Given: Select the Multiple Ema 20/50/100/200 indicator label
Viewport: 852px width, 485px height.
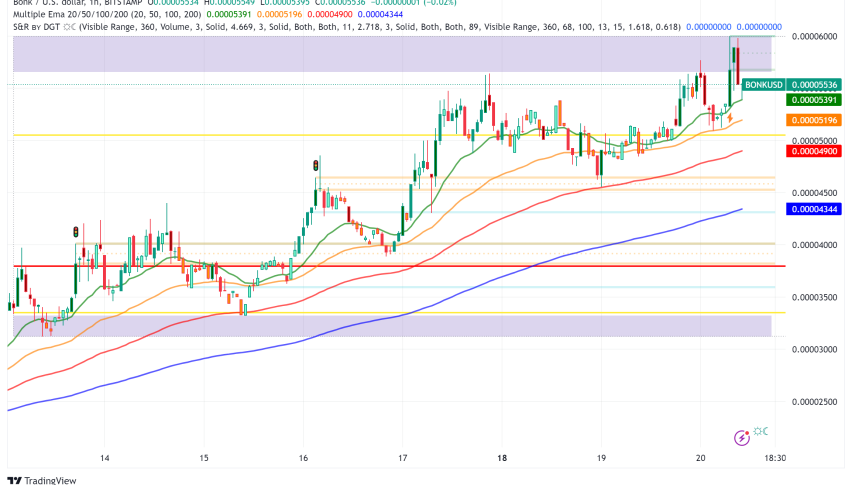Looking at the screenshot, I should [106, 15].
